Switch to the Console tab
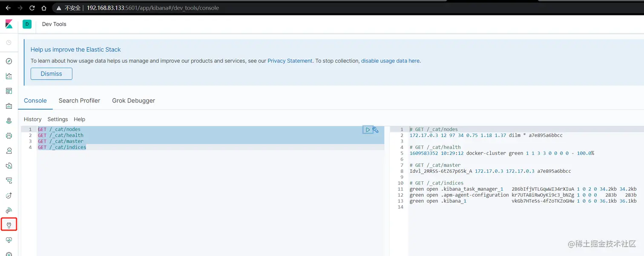The width and height of the screenshot is (644, 256). (x=35, y=101)
